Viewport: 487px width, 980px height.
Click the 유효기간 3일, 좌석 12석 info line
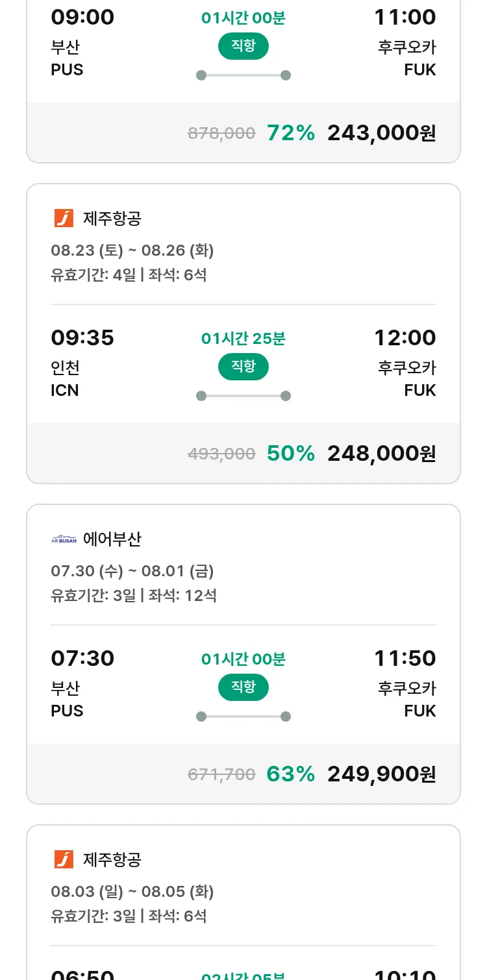pos(134,595)
